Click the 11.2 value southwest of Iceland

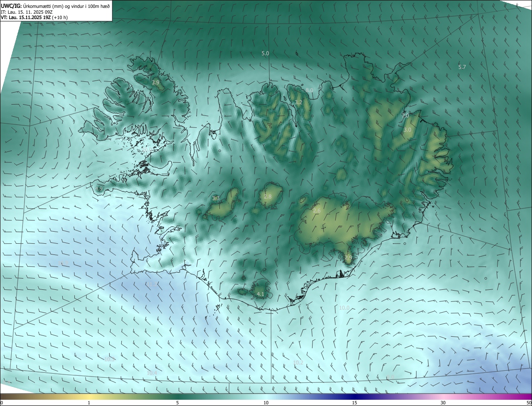[x=152, y=285]
